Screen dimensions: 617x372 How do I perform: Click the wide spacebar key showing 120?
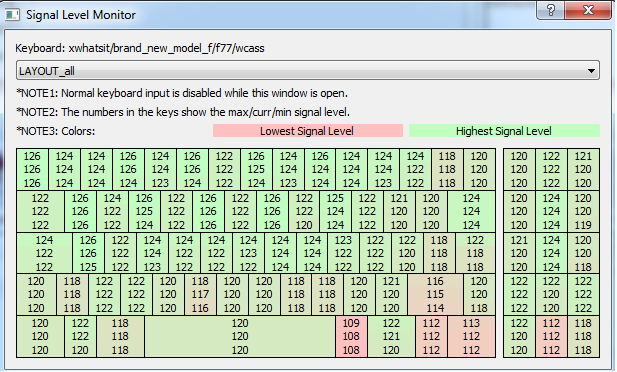[x=240, y=337]
